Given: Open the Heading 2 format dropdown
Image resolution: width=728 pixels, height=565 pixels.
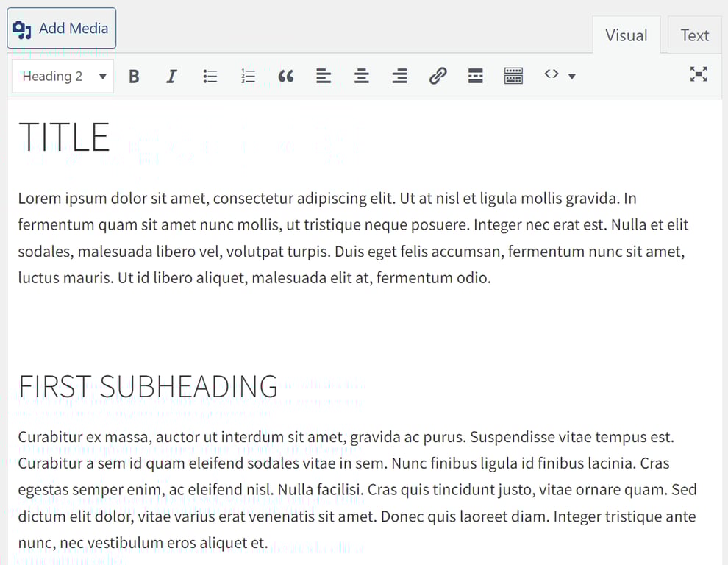Looking at the screenshot, I should [x=63, y=75].
